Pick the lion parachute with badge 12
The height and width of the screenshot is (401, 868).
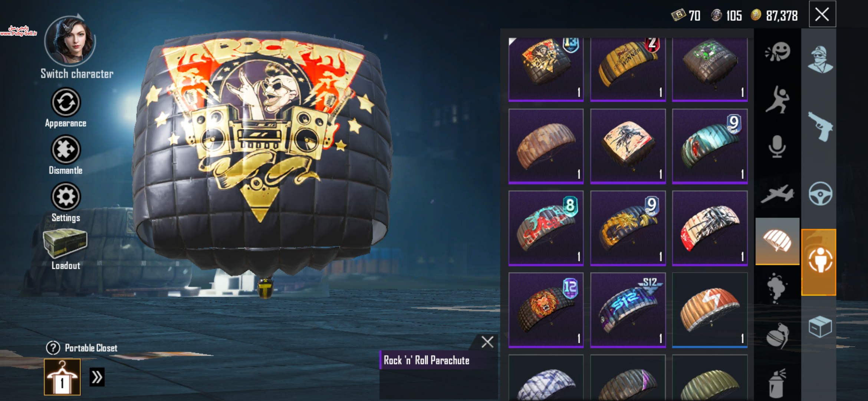coord(546,310)
